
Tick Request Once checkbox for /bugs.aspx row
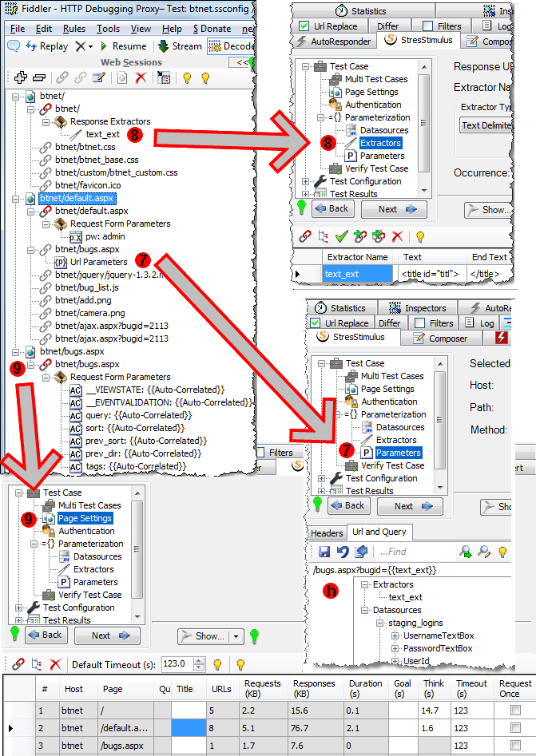(x=516, y=746)
